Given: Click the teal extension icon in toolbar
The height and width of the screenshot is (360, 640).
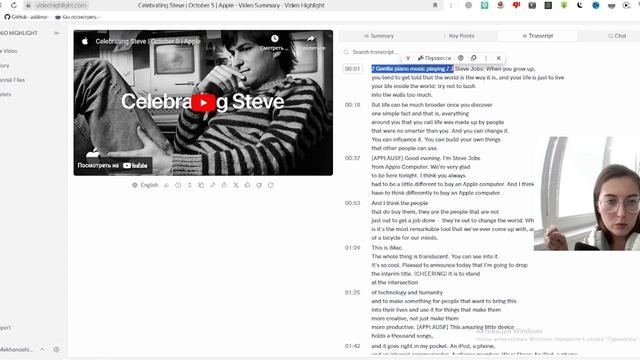Looking at the screenshot, I should (484, 5).
